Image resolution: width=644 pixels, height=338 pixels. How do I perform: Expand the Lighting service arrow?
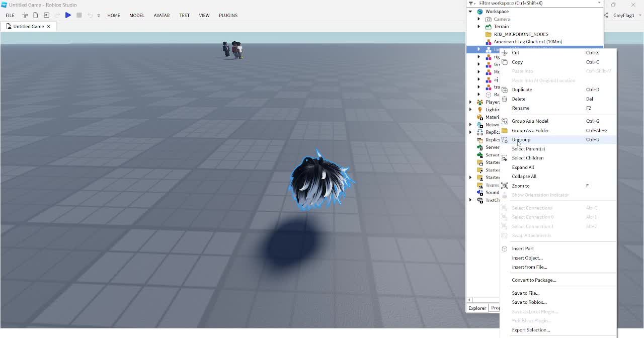click(470, 110)
